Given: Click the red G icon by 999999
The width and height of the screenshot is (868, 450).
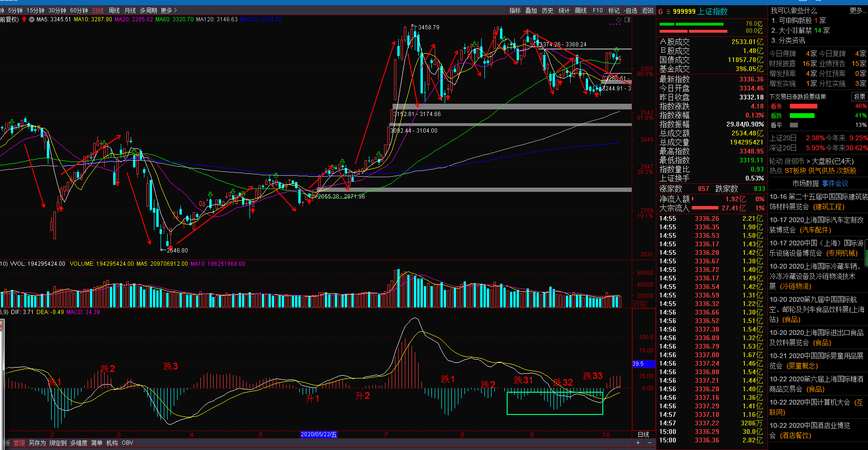Looking at the screenshot, I should pos(661,12).
